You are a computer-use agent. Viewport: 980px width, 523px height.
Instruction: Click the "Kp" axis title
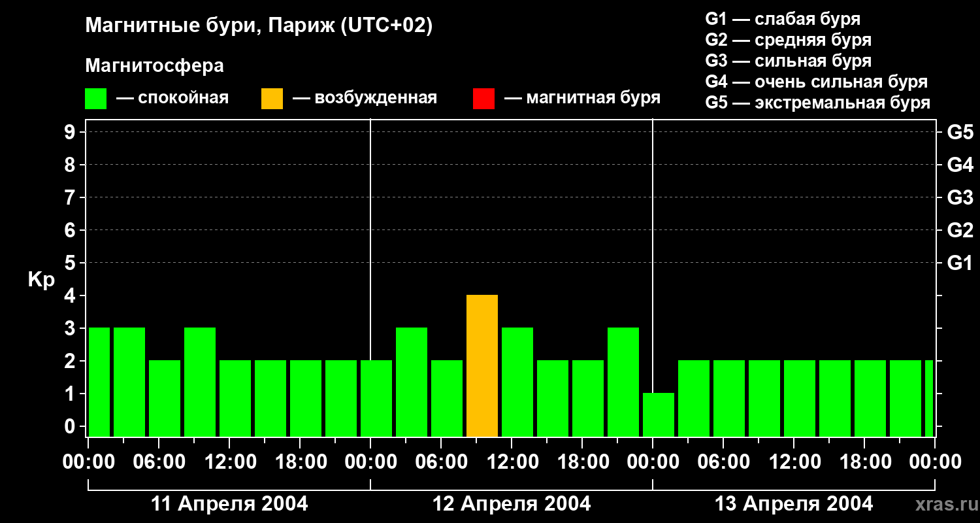tap(41, 280)
